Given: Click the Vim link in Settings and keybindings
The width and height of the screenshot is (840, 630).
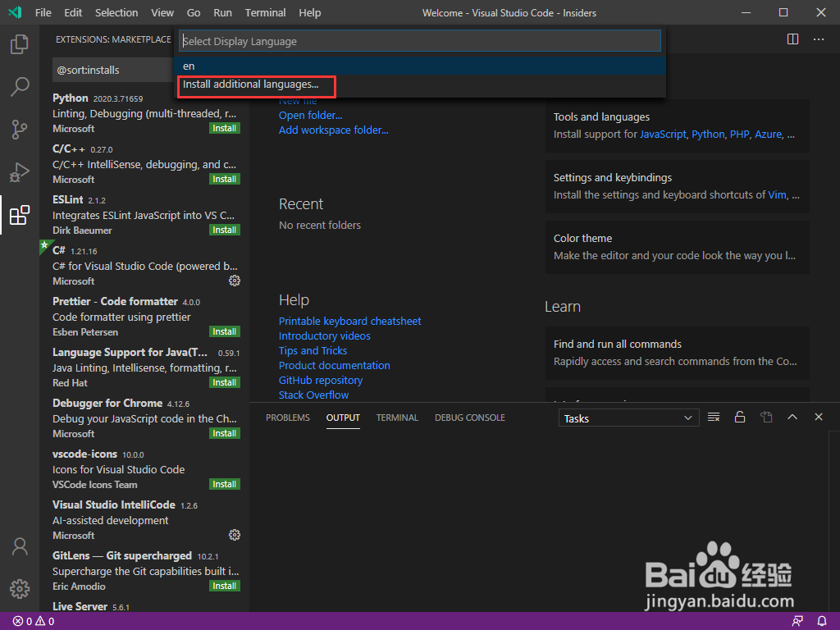Looking at the screenshot, I should pyautogui.click(x=777, y=195).
